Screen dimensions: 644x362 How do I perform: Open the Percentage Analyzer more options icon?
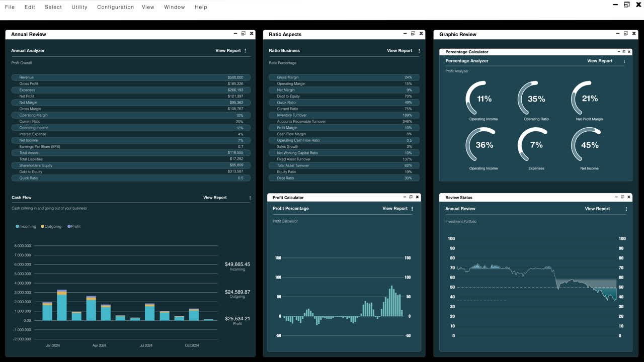click(624, 61)
